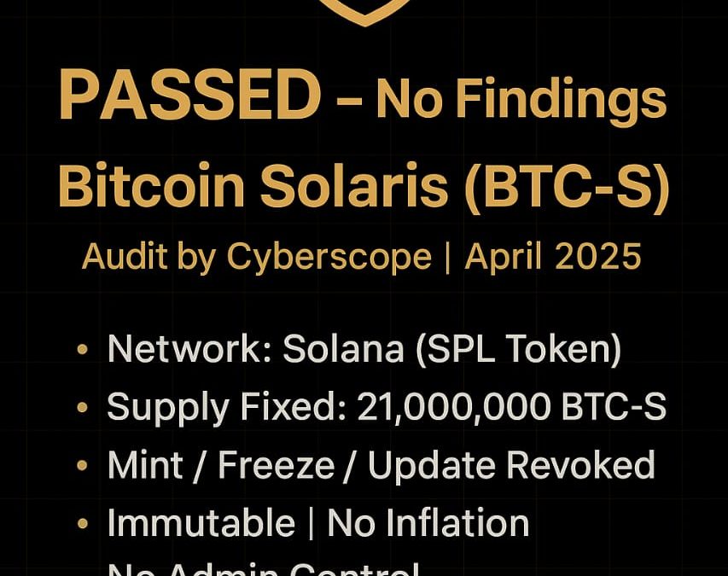Screen dimensions: 728x576
Task: Click the bullet dot beside Immutable
Action: [82, 523]
